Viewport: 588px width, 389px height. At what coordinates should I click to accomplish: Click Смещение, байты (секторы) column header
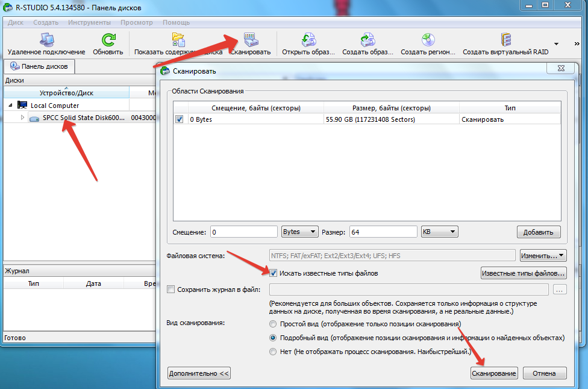256,108
